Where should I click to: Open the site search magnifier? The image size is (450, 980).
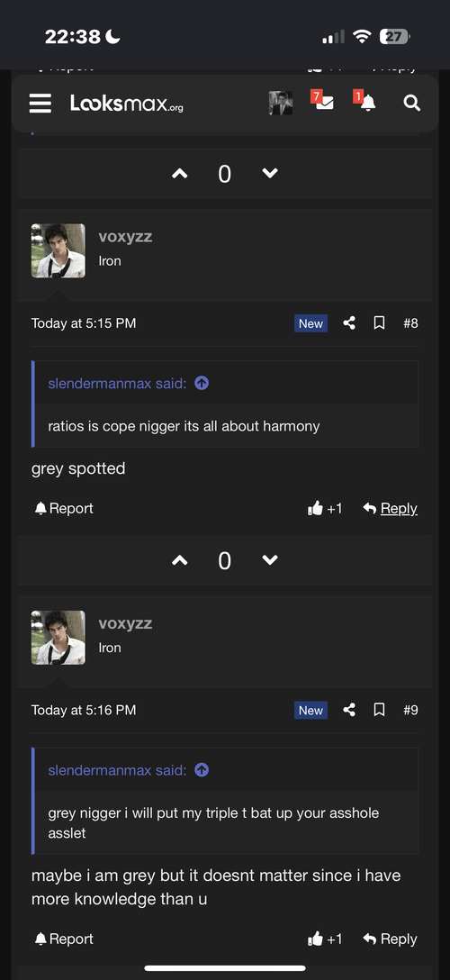pyautogui.click(x=412, y=103)
